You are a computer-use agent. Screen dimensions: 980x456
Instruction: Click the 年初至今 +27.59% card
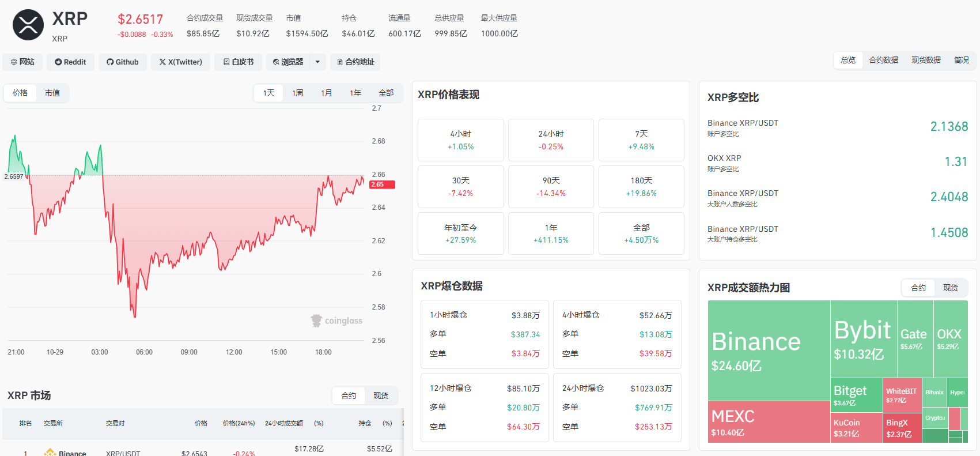click(x=461, y=233)
